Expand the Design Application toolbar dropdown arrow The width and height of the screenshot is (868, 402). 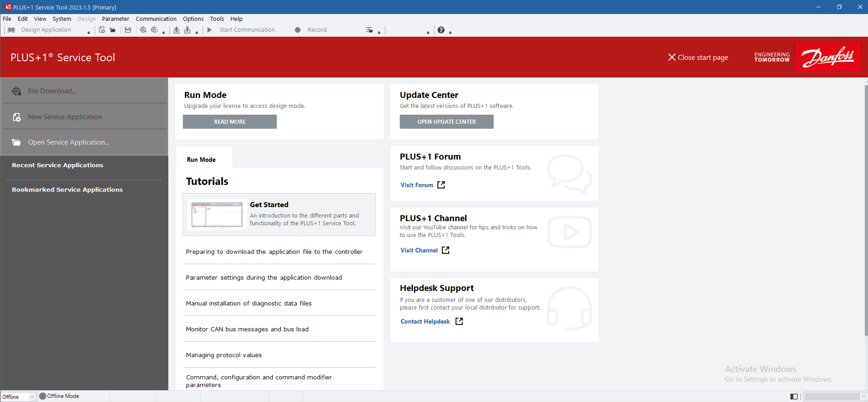pos(88,33)
